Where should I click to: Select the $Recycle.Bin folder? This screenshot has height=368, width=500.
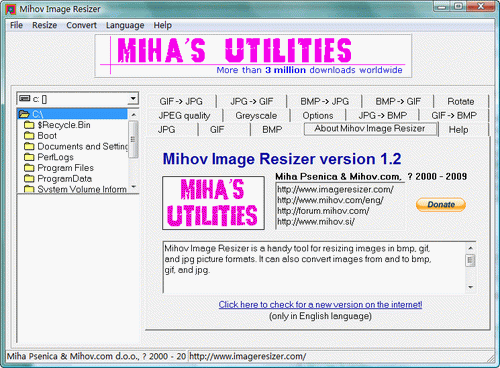tap(64, 125)
